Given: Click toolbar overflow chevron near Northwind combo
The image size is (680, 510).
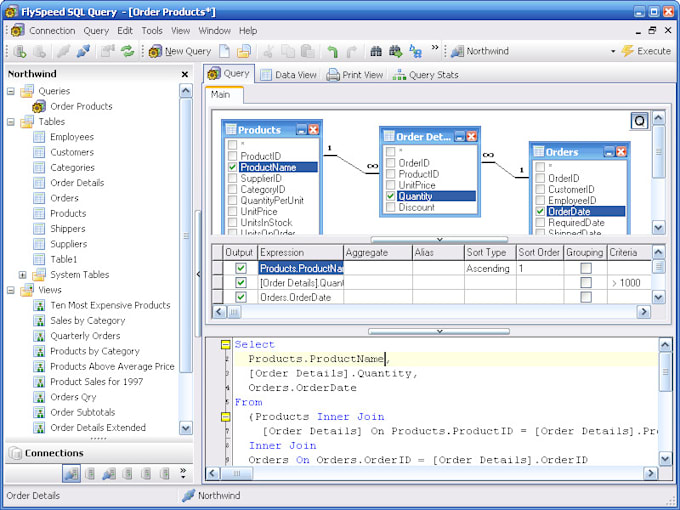Looking at the screenshot, I should click(435, 48).
